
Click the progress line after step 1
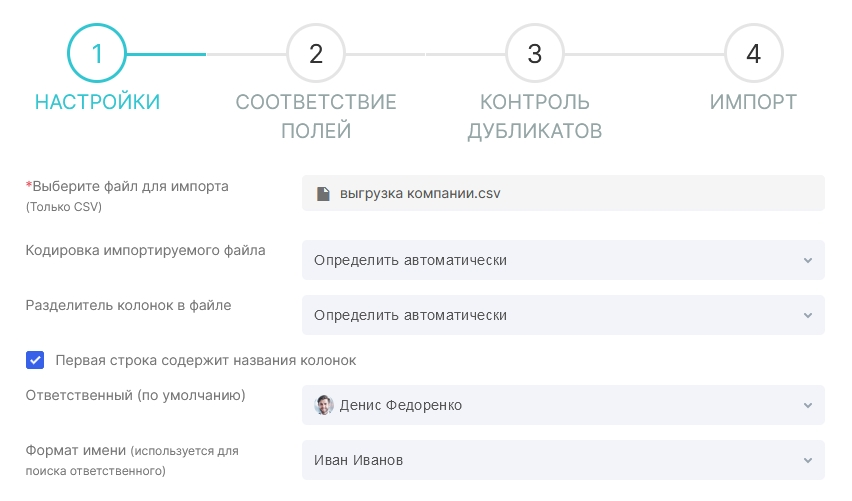pos(166,54)
